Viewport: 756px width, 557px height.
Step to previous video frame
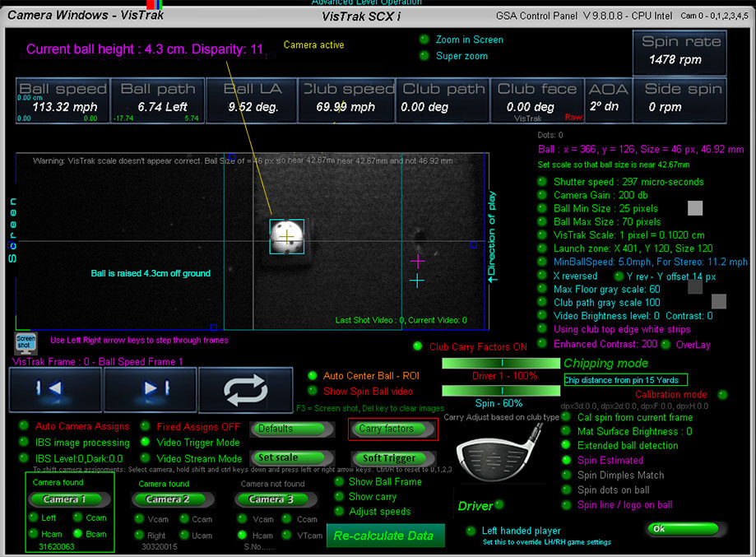[x=55, y=389]
